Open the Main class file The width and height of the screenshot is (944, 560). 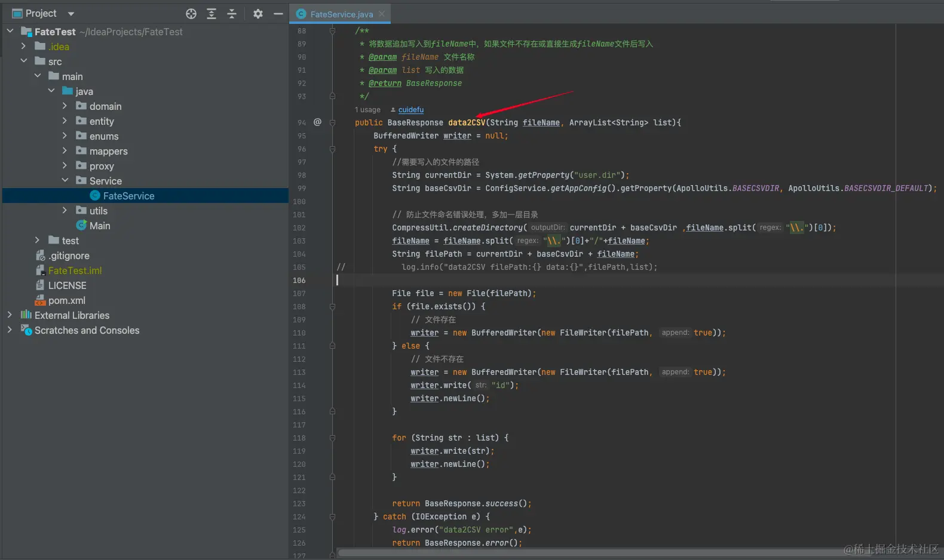coord(99,226)
